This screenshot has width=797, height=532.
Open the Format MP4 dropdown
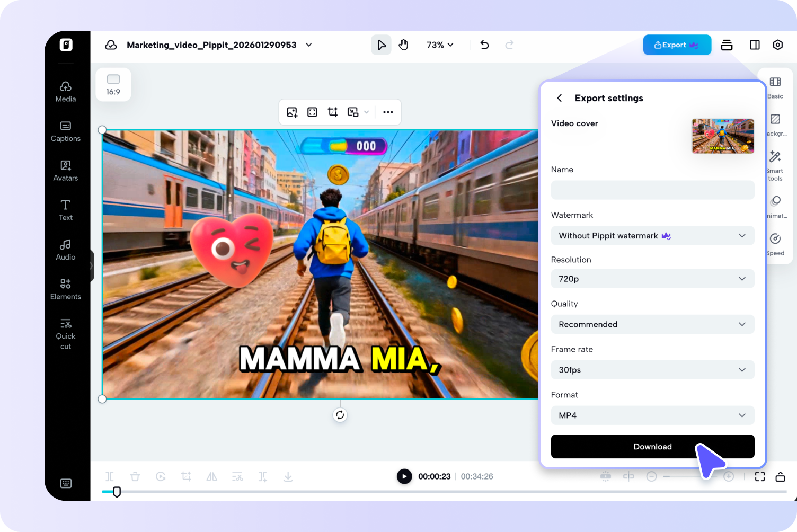point(653,415)
